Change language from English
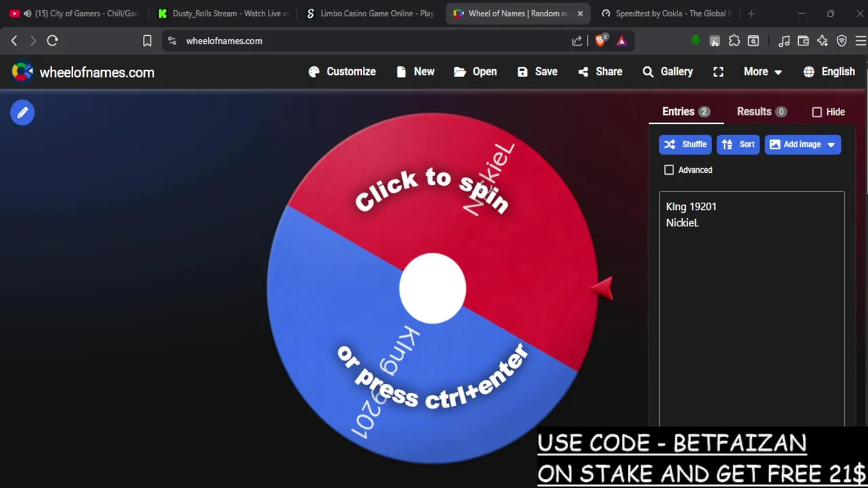 829,72
